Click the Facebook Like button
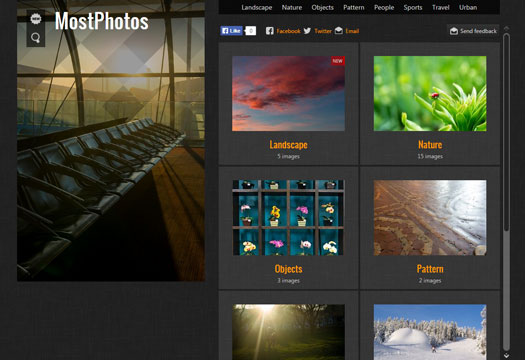 (231, 31)
